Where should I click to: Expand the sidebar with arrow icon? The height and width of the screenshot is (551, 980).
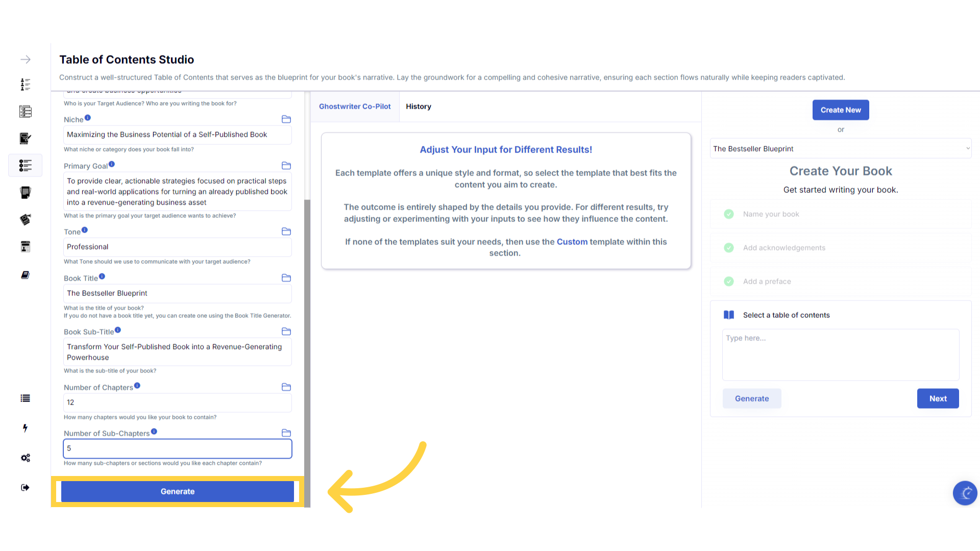tap(26, 60)
